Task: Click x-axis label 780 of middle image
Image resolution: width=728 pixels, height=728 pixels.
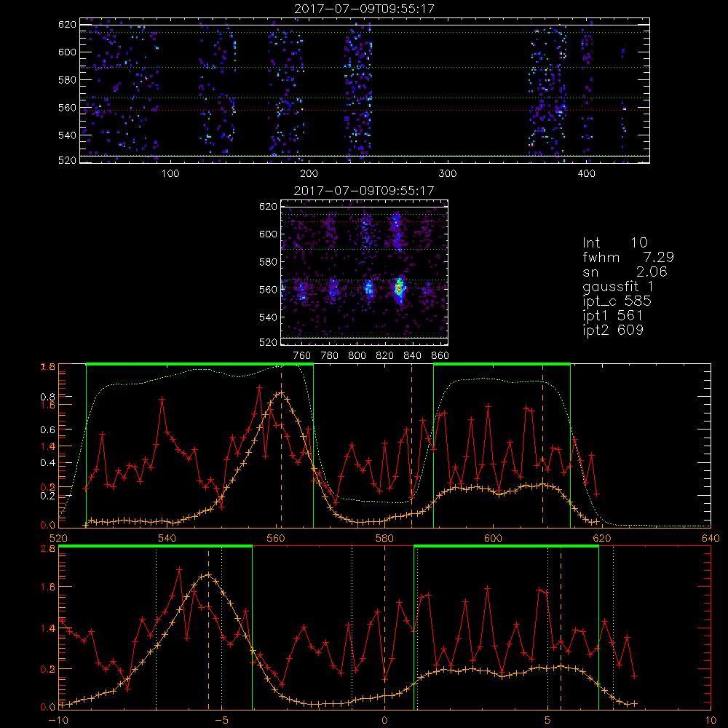Action: (x=330, y=356)
